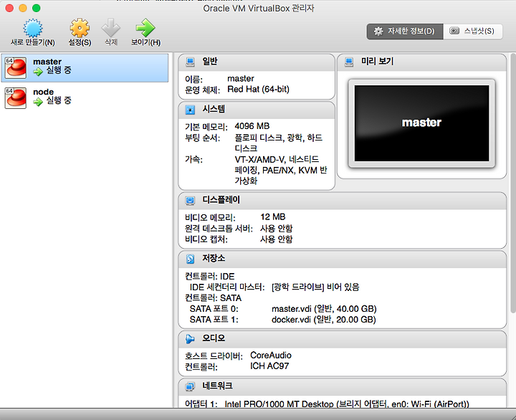Switch to Details (자세한 정보) view
Screen dimensions: 516x420
[405, 32]
